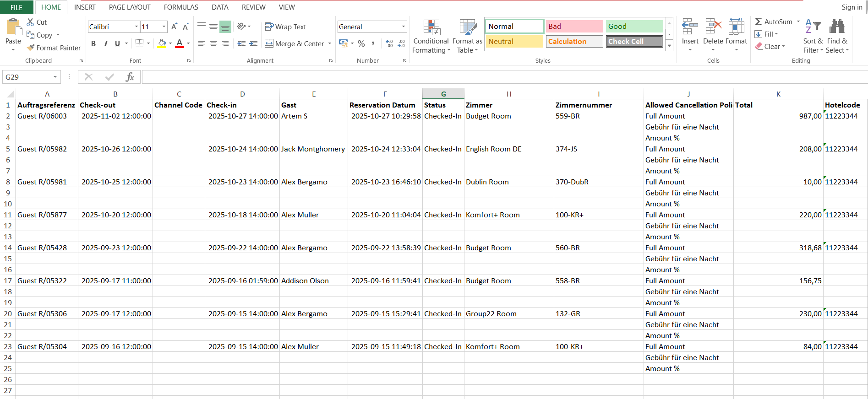This screenshot has height=399, width=868.
Task: Click the Sign in link
Action: [x=852, y=7]
